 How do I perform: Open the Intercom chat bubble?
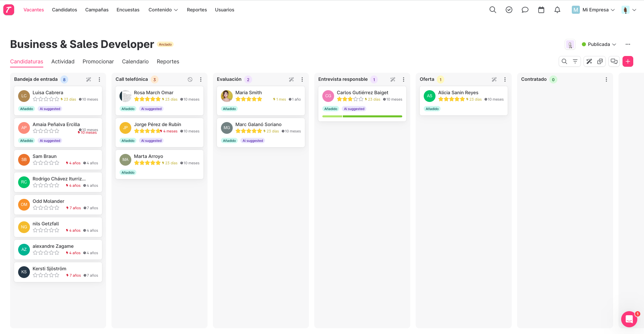[x=629, y=319]
